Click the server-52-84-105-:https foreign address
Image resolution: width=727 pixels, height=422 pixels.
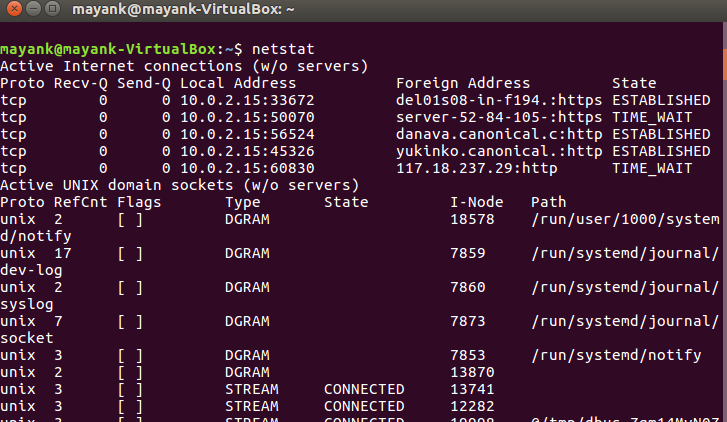pos(499,117)
